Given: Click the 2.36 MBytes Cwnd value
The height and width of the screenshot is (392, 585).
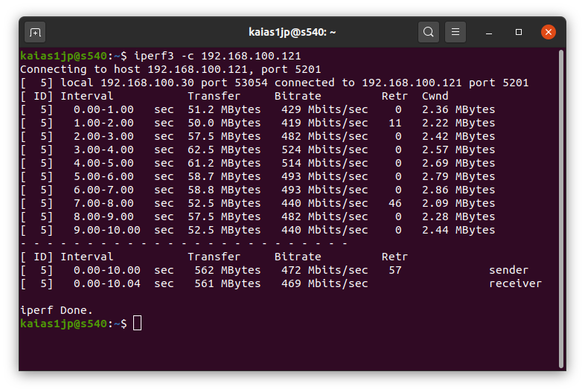Looking at the screenshot, I should point(458,109).
